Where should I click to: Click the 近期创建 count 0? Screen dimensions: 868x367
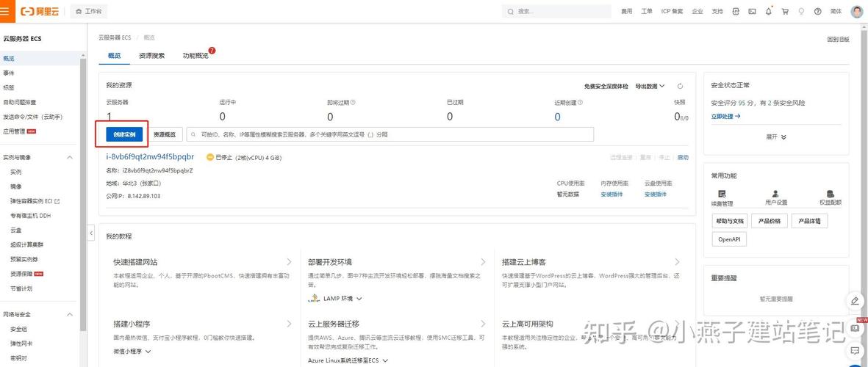pyautogui.click(x=557, y=117)
